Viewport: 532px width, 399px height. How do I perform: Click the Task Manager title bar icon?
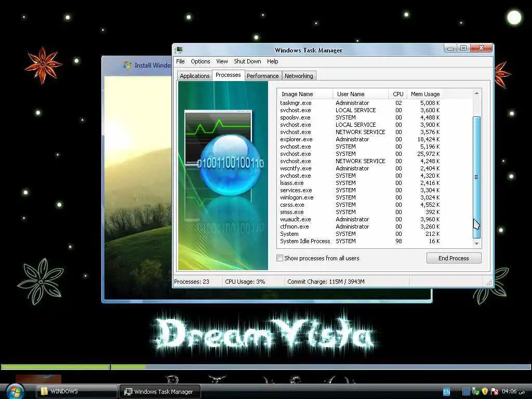pyautogui.click(x=179, y=50)
